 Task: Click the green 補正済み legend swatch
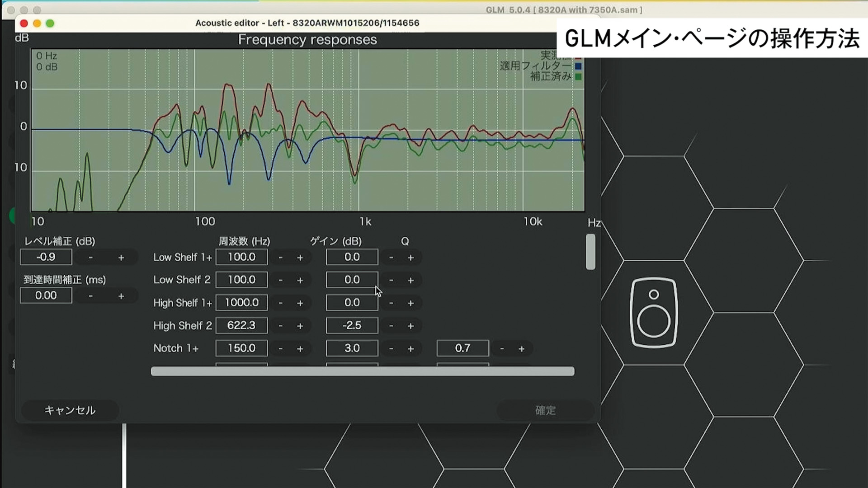(578, 77)
